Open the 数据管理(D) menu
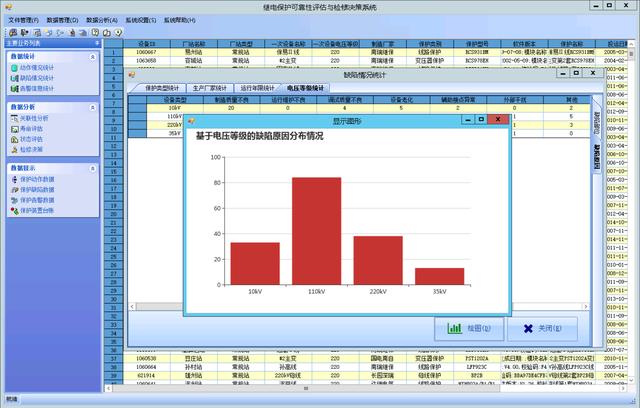 pyautogui.click(x=62, y=20)
